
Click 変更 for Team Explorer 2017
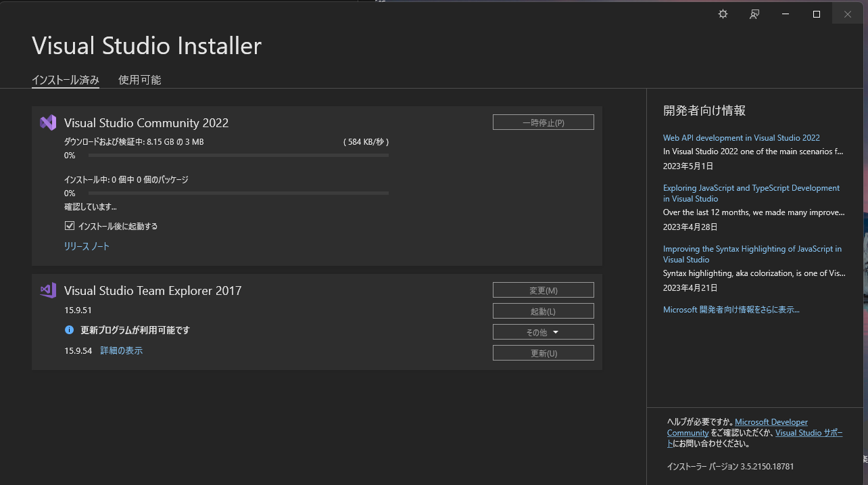tap(543, 290)
